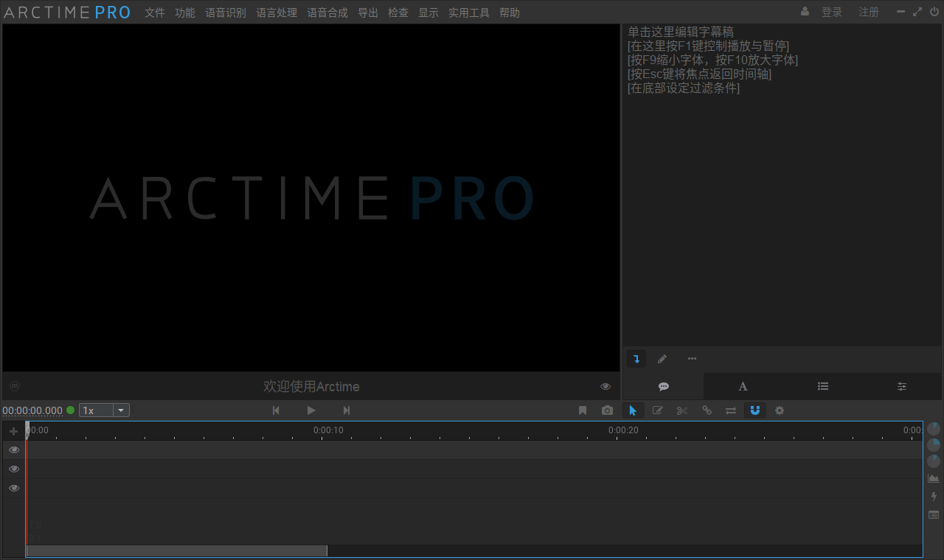Open the 功能 menu
Screen dimensions: 944x560
tap(185, 13)
